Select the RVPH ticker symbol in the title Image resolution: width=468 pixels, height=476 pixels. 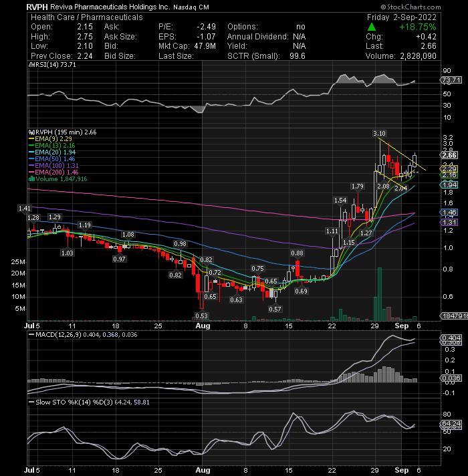(37, 7)
